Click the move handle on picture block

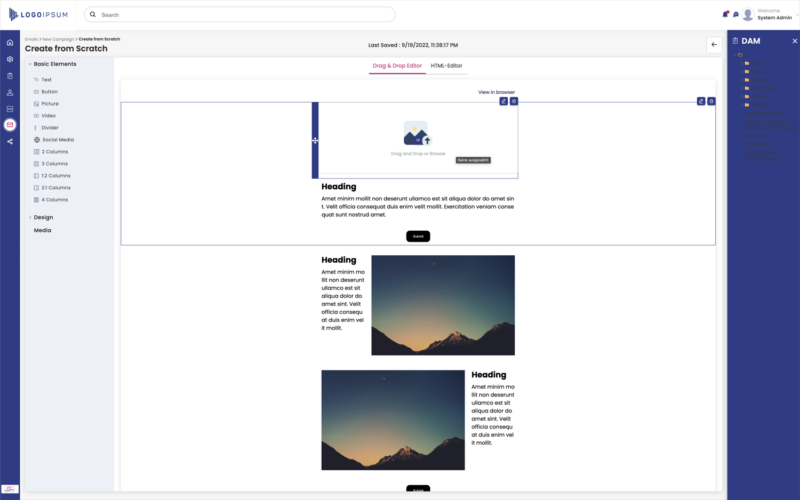coord(315,140)
